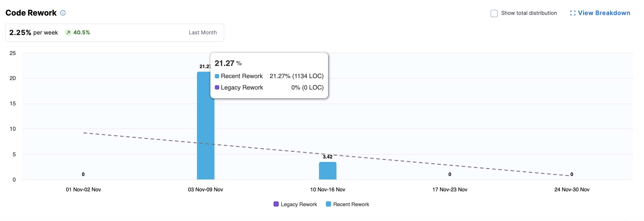
Task: Click the 24 Nov-30 Nov axis label
Action: click(x=572, y=189)
